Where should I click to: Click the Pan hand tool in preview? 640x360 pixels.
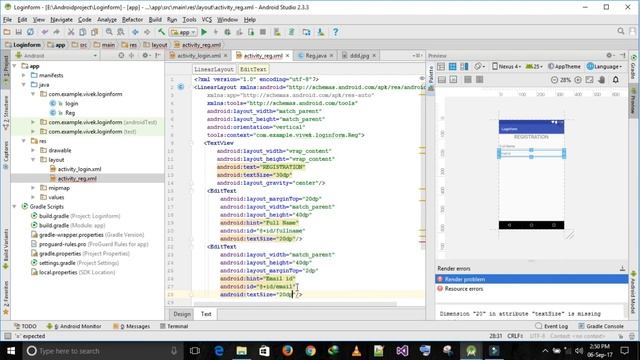coord(602,80)
